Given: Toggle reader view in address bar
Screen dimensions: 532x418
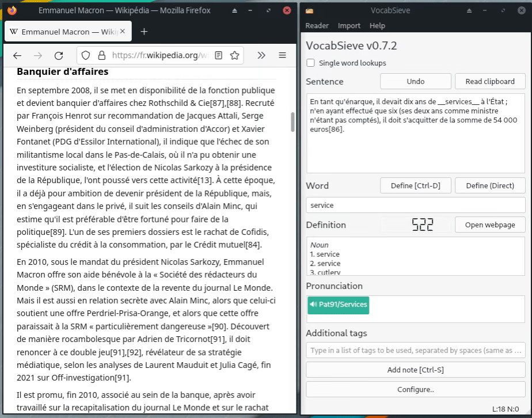Looking at the screenshot, I should click(219, 55).
